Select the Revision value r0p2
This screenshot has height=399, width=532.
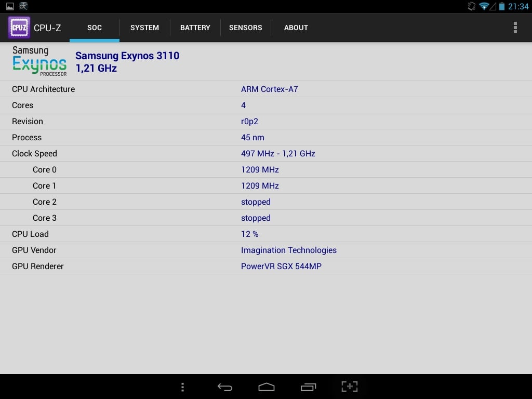[x=249, y=122]
